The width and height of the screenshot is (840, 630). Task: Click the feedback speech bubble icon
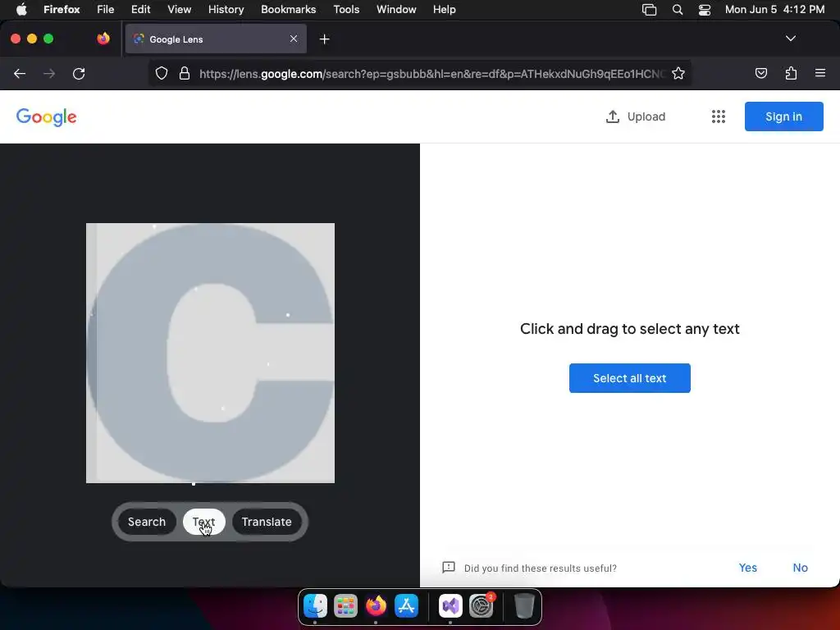[x=449, y=568]
